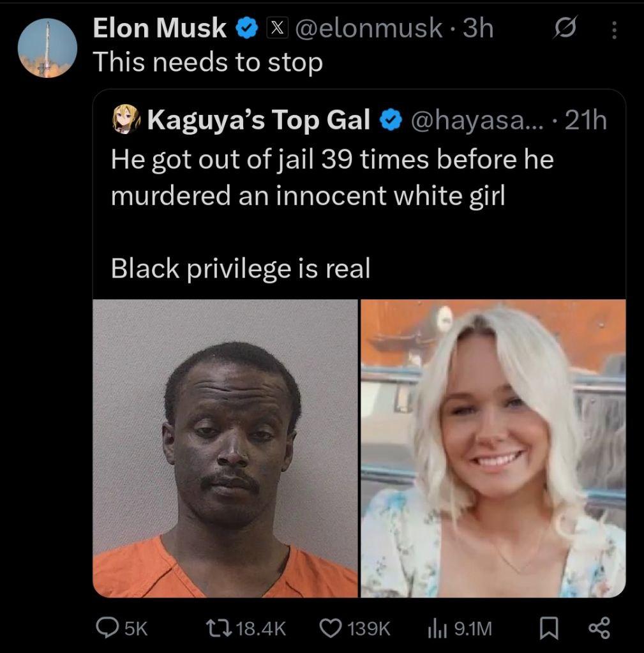Open the left mugshot photo in orange
Viewport: 644px width, 653px height.
[x=225, y=448]
